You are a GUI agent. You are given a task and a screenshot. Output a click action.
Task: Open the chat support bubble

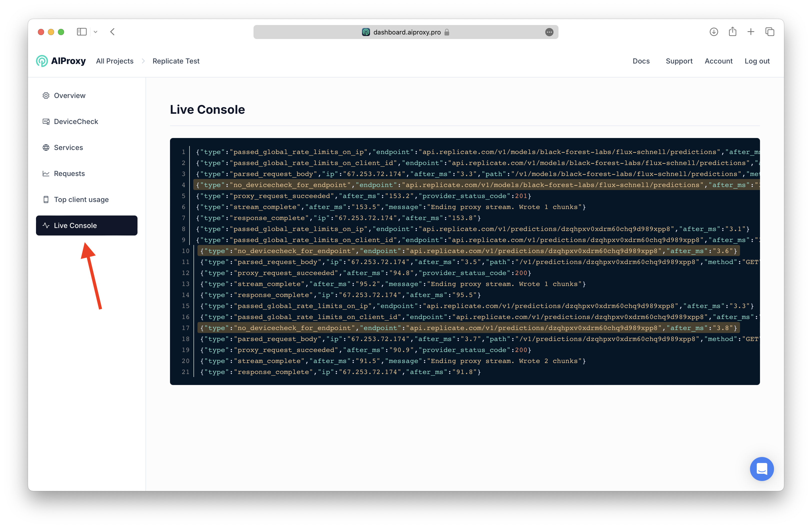coord(761,469)
